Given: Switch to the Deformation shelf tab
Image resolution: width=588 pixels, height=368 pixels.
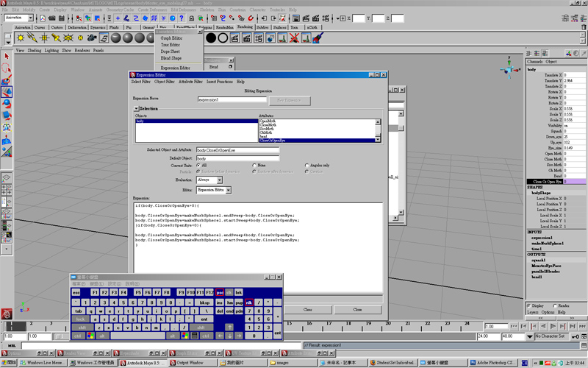Looking at the screenshot, I should 77,27.
